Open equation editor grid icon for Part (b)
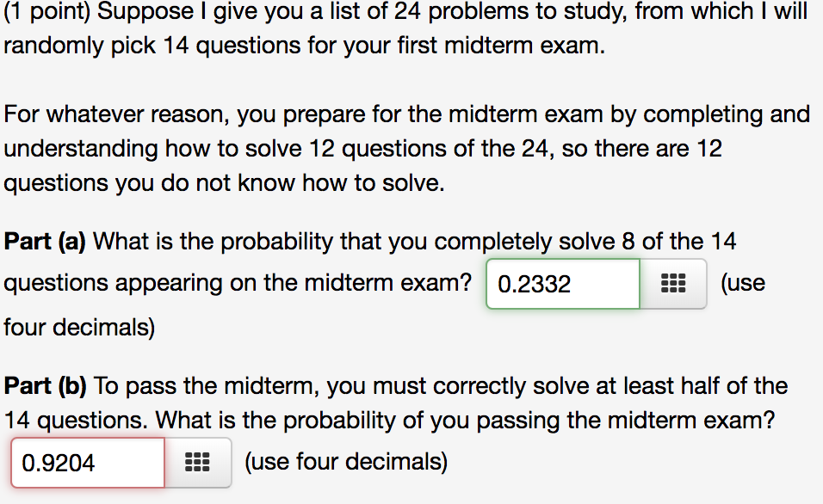Viewport: 823px width, 504px height. click(197, 463)
